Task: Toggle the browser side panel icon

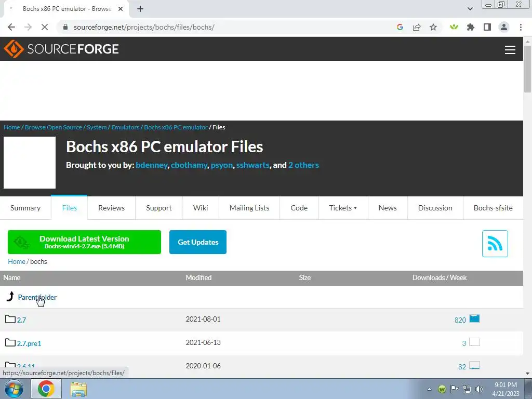Action: tap(487, 27)
